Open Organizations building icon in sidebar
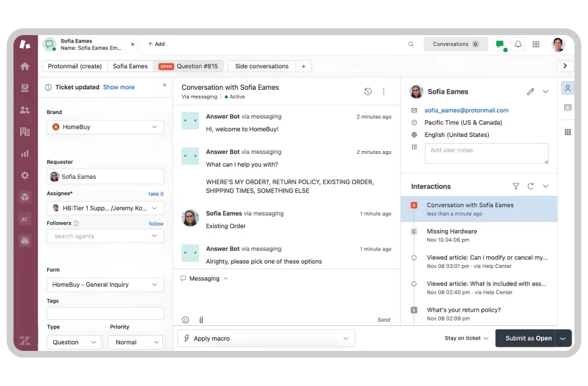This screenshot has height=386, width=588. 25,132
